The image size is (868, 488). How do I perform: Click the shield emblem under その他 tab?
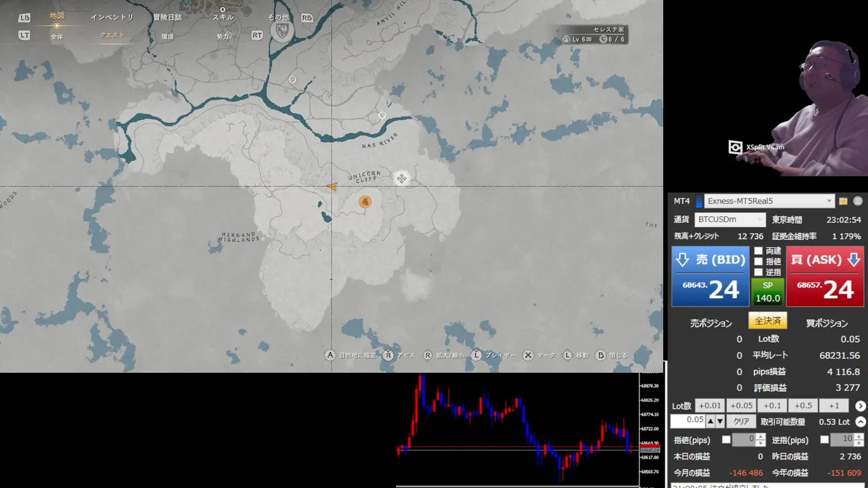click(282, 30)
